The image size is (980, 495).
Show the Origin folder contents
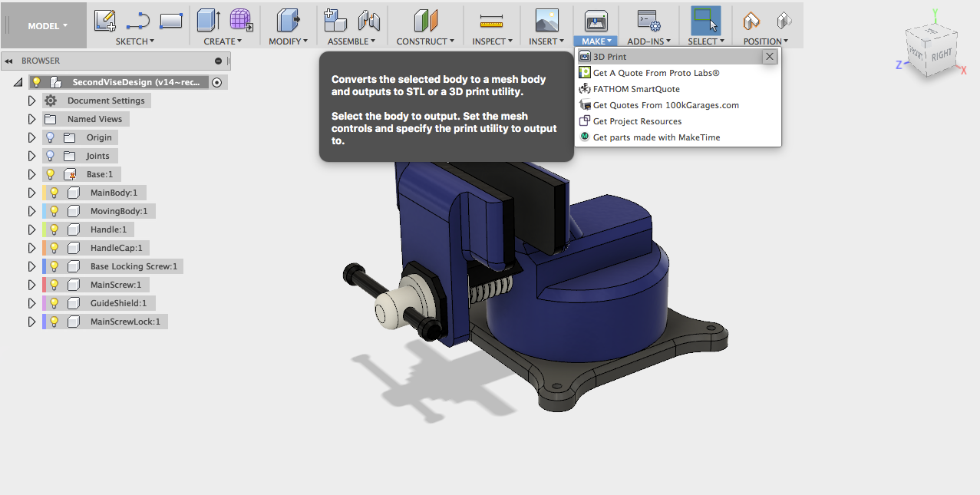pos(31,137)
